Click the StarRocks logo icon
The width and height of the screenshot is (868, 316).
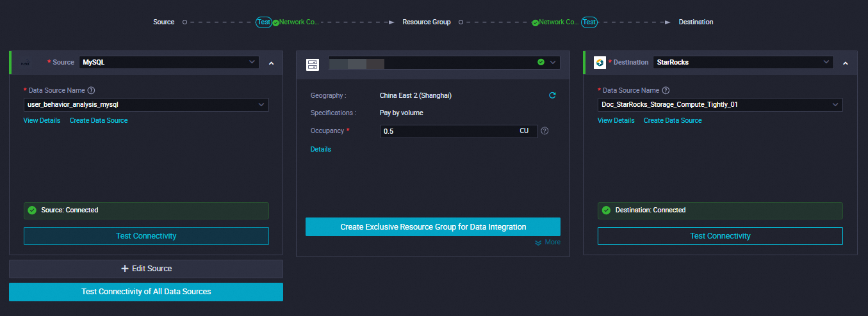(600, 63)
